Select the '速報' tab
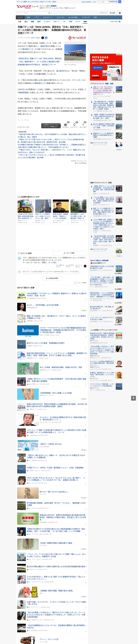This screenshot has height=644, width=138. pos(28,17)
